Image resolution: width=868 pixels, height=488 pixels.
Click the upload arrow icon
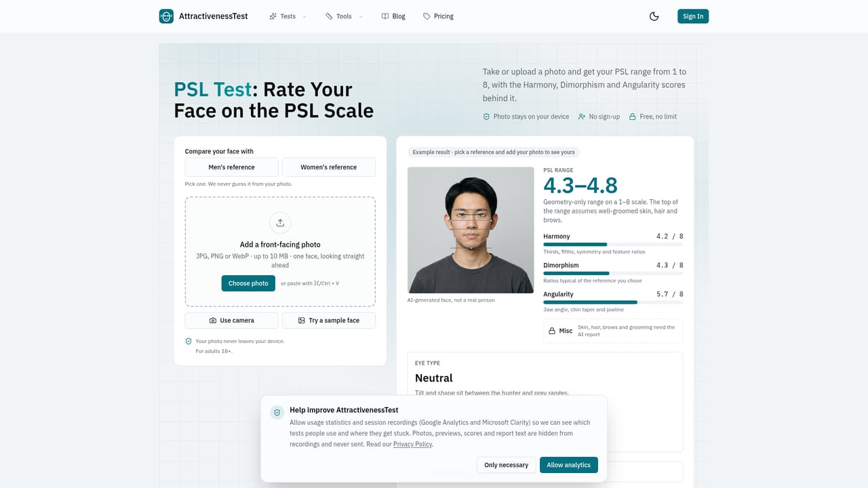[x=280, y=223]
